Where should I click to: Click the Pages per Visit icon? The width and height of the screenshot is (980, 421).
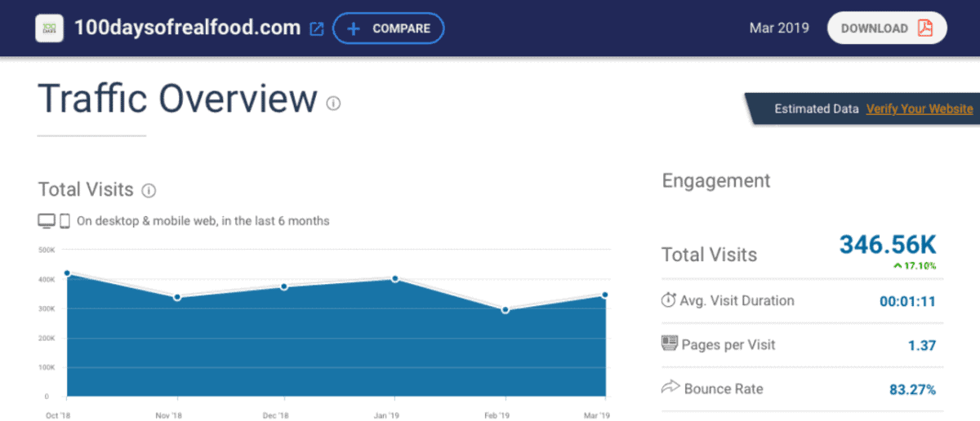click(669, 343)
